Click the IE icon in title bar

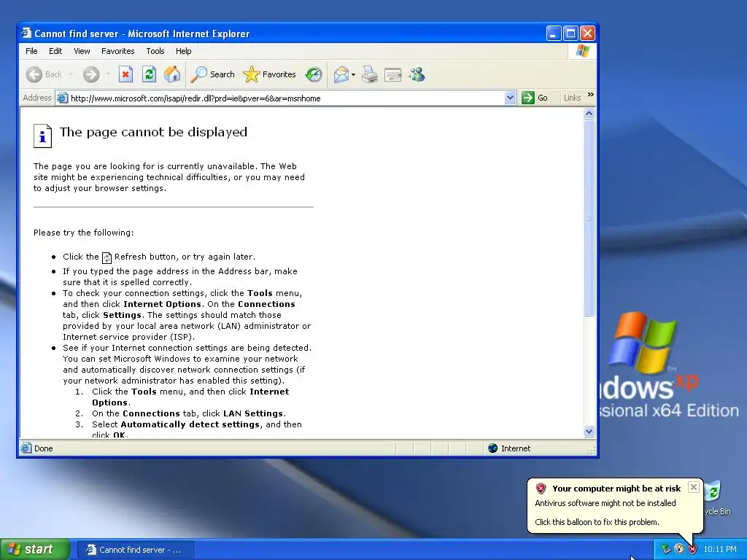click(26, 33)
